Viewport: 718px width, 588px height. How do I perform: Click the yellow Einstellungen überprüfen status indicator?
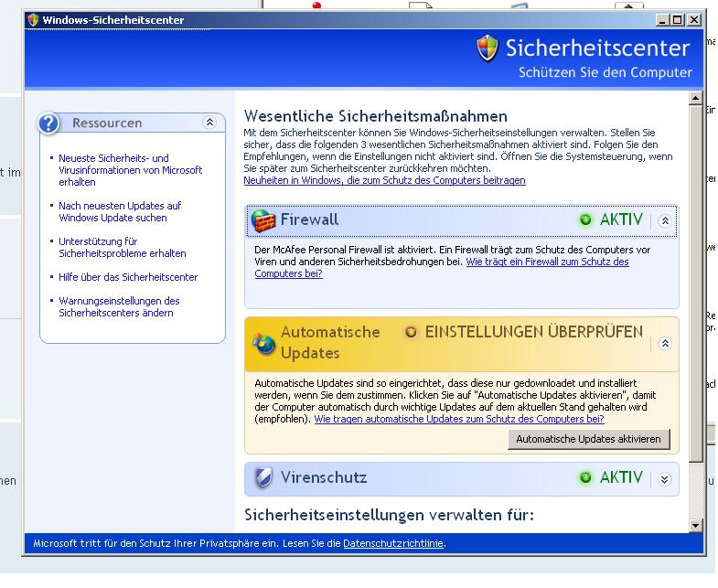tap(412, 332)
